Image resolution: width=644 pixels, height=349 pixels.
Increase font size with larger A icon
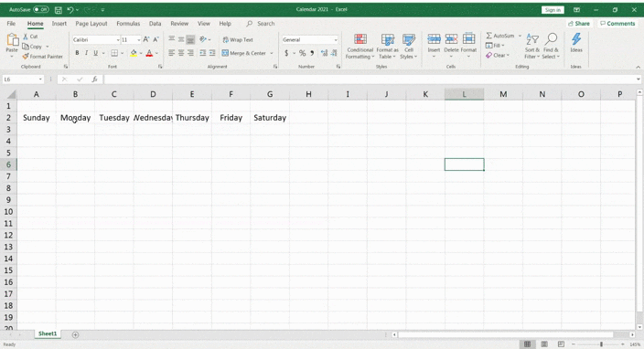tap(146, 40)
